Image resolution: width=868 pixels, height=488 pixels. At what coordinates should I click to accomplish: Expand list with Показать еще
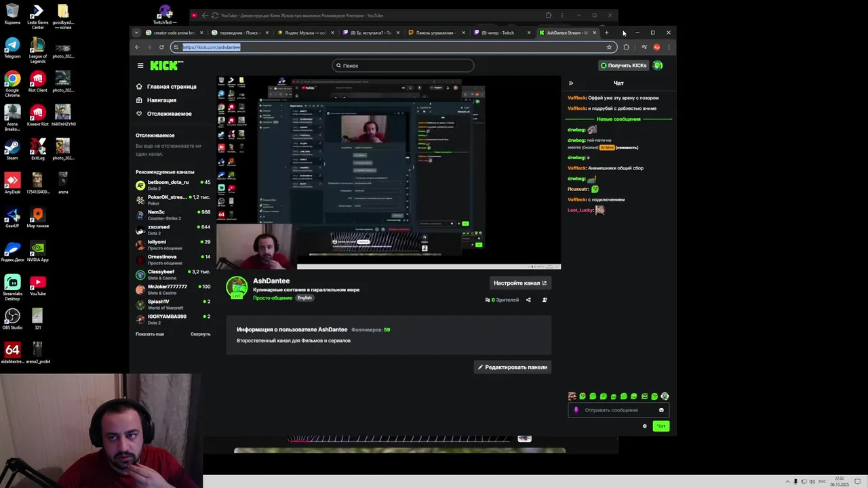[150, 334]
